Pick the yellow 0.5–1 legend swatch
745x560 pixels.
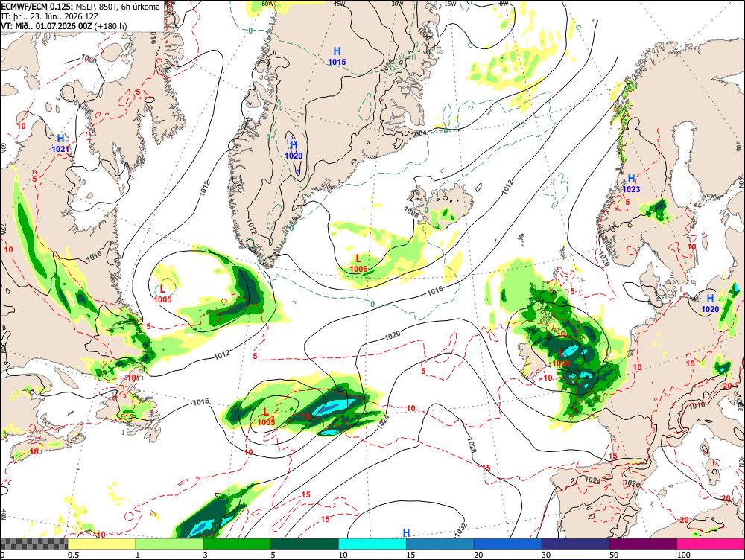click(x=101, y=544)
